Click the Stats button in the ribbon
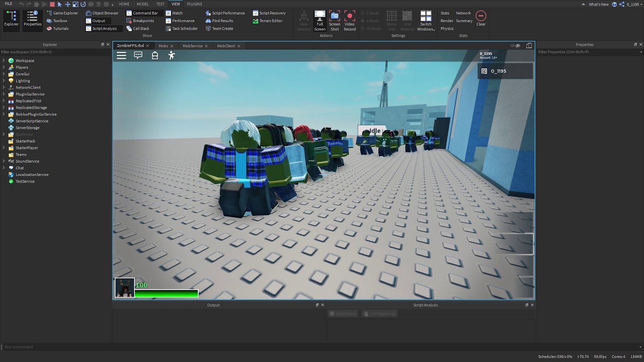Image resolution: width=644 pixels, height=362 pixels. (x=445, y=13)
